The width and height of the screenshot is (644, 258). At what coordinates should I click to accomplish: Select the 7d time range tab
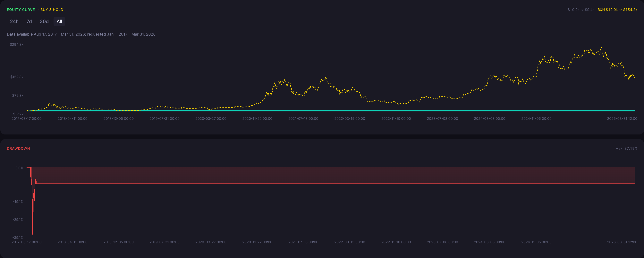(x=29, y=21)
